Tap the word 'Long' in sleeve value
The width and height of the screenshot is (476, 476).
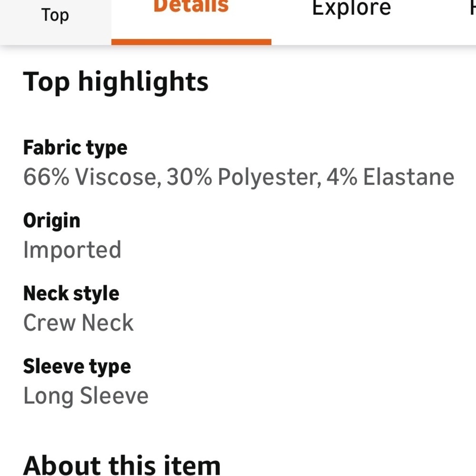[49, 397]
